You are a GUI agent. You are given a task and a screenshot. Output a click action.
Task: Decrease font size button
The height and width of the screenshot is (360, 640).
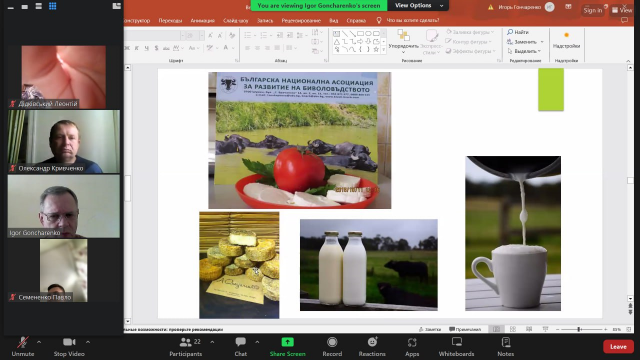coord(220,36)
